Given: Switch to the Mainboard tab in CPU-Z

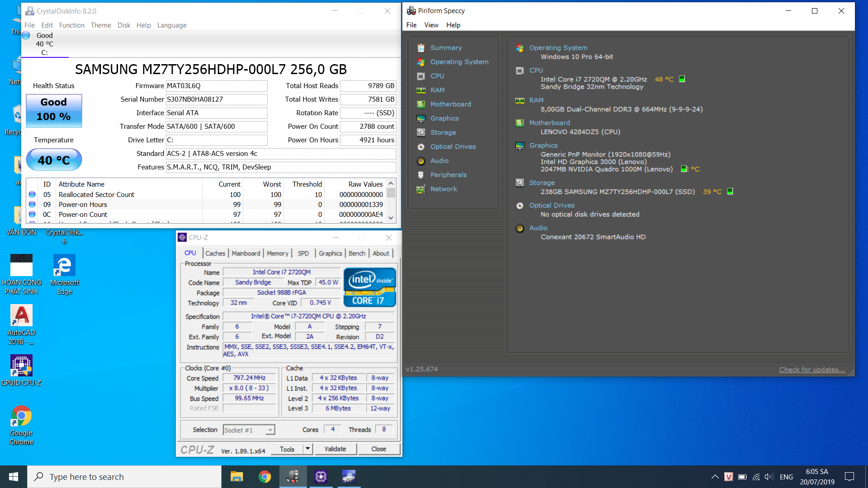Looking at the screenshot, I should 245,253.
